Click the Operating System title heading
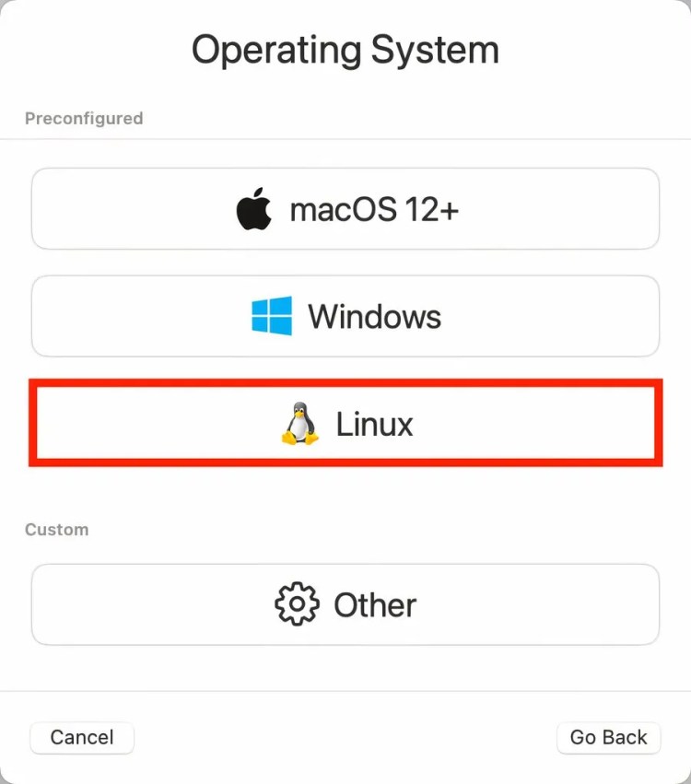Image resolution: width=691 pixels, height=784 pixels. (x=345, y=50)
